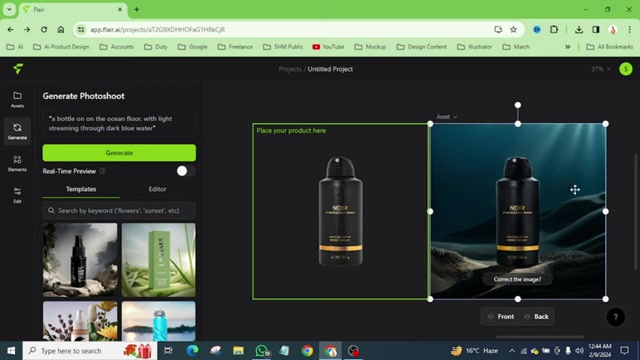Open the notifications center on taskbar
640x360 pixels.
click(624, 351)
